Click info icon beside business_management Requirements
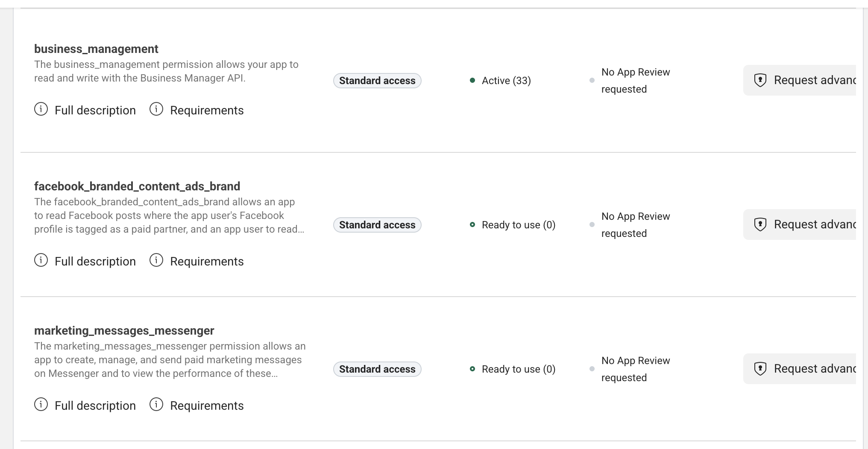This screenshot has width=868, height=449. point(156,109)
